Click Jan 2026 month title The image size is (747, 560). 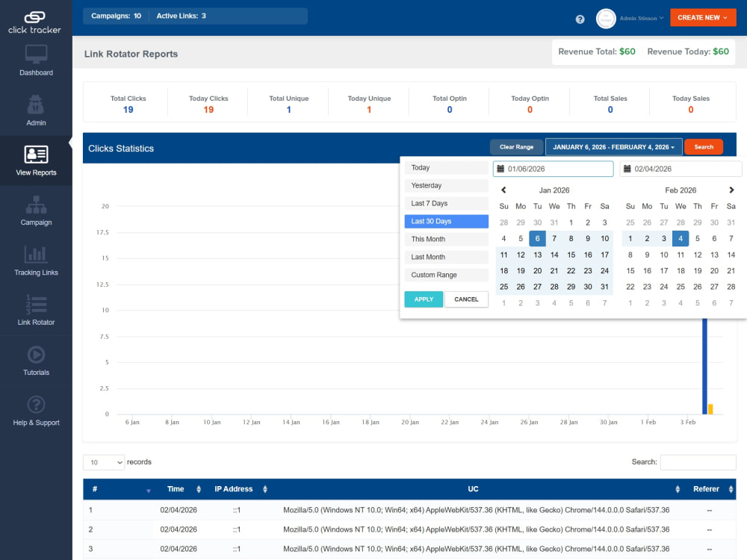(554, 190)
